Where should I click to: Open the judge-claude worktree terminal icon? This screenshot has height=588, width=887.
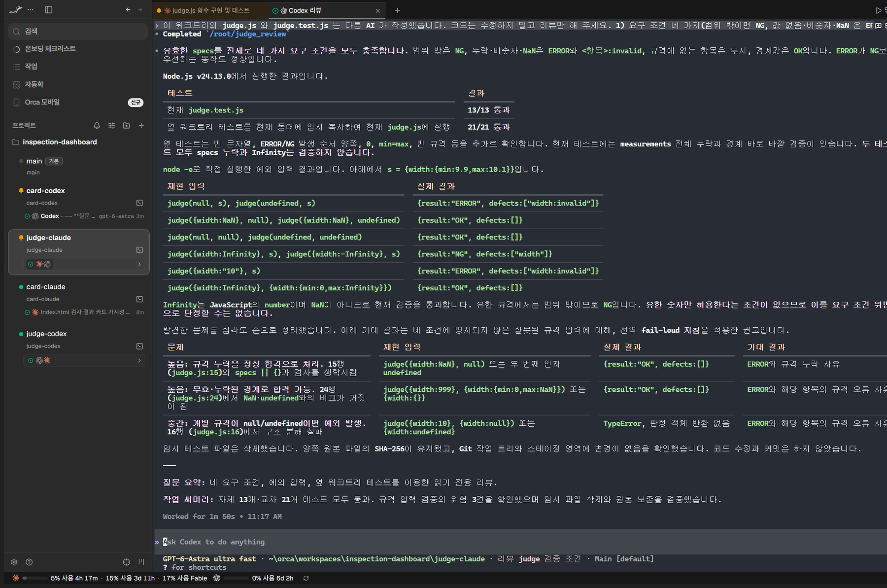pyautogui.click(x=140, y=250)
